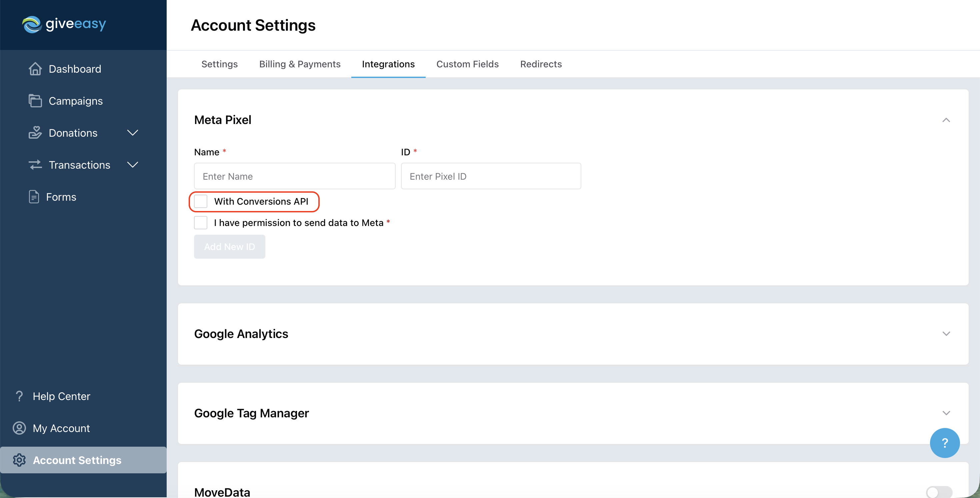Open Dashboard in the sidebar

tap(75, 69)
